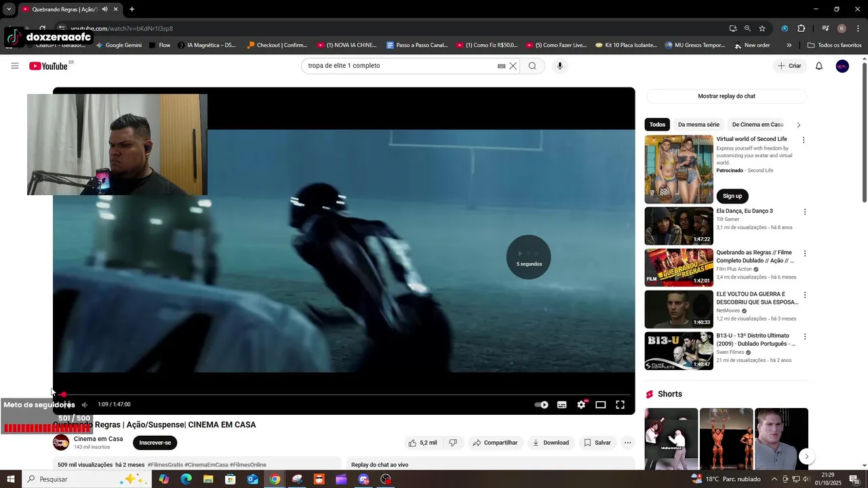Click the Download button
Viewport: 868px width, 488px height.
click(551, 443)
